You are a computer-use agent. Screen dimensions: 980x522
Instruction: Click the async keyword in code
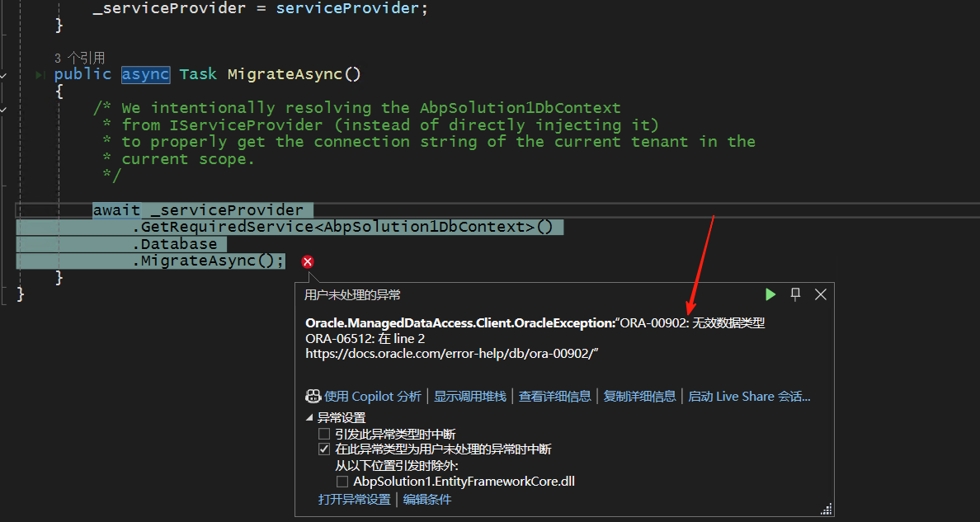tap(146, 74)
